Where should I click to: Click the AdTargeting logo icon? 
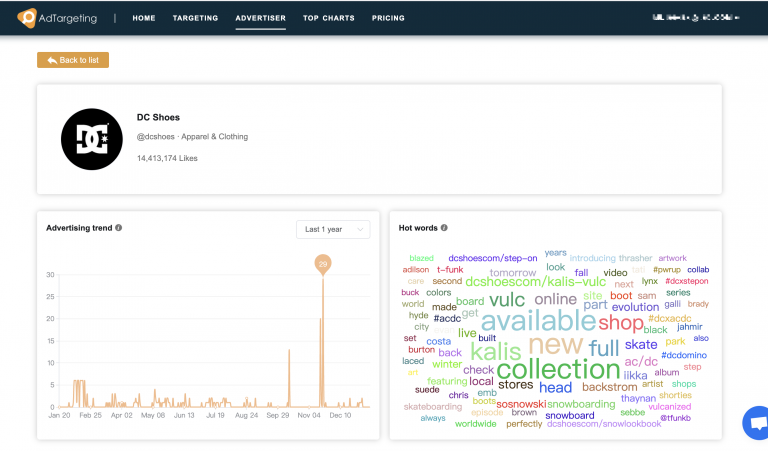tap(26, 18)
